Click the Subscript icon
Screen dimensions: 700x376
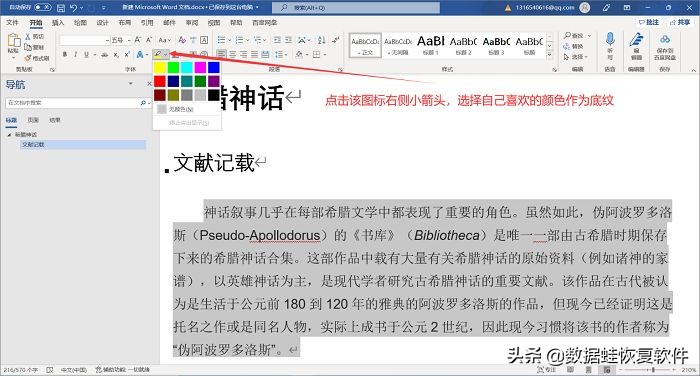(x=116, y=54)
